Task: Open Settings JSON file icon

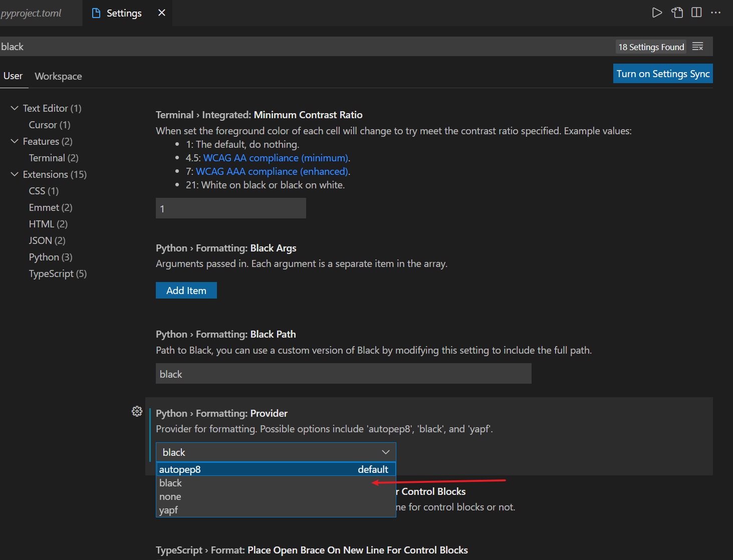Action: pyautogui.click(x=677, y=13)
